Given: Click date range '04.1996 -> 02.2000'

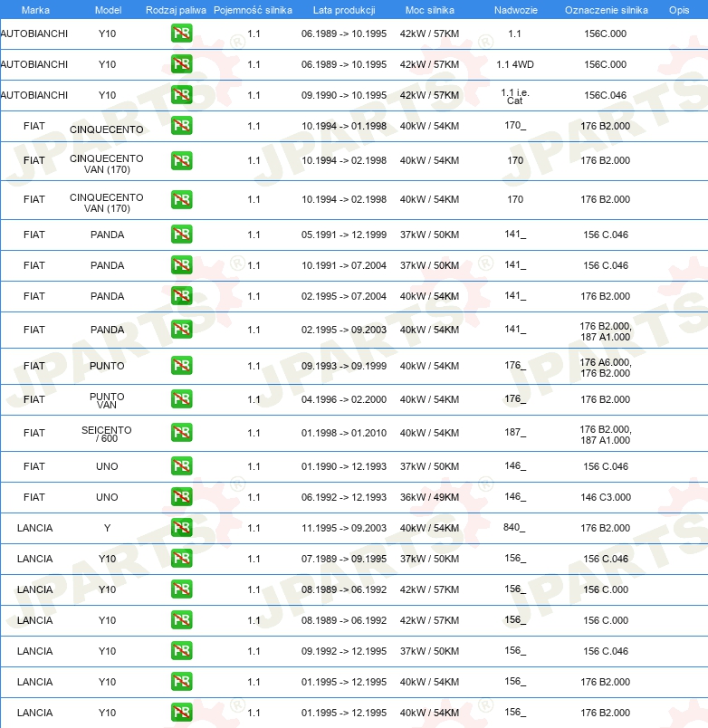Looking at the screenshot, I should tap(343, 399).
